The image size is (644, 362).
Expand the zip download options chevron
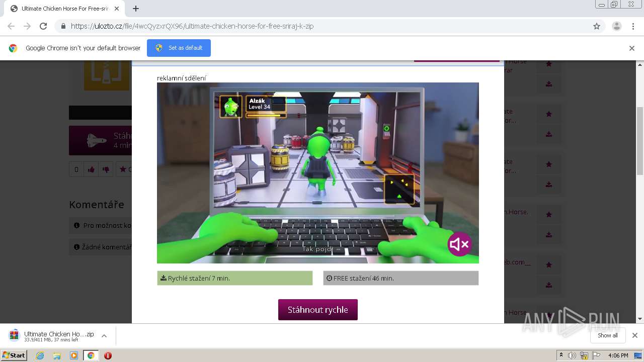[104, 336]
